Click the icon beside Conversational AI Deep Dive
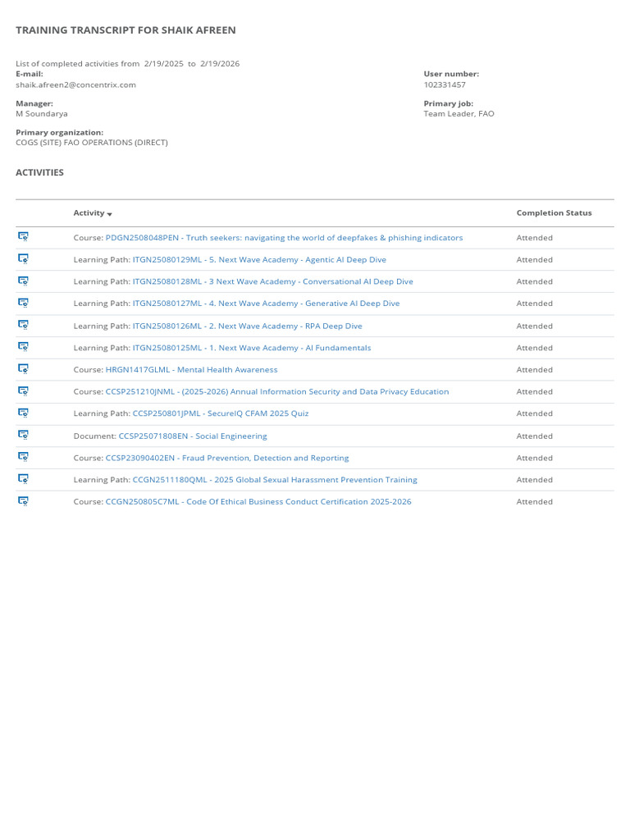The width and height of the screenshot is (630, 840). coord(23,281)
